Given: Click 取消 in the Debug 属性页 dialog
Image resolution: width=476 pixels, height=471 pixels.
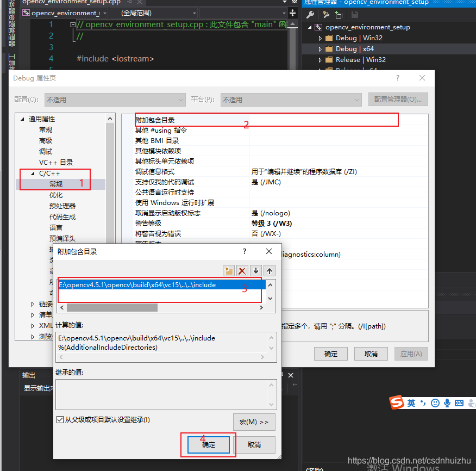Looking at the screenshot, I should 371,354.
